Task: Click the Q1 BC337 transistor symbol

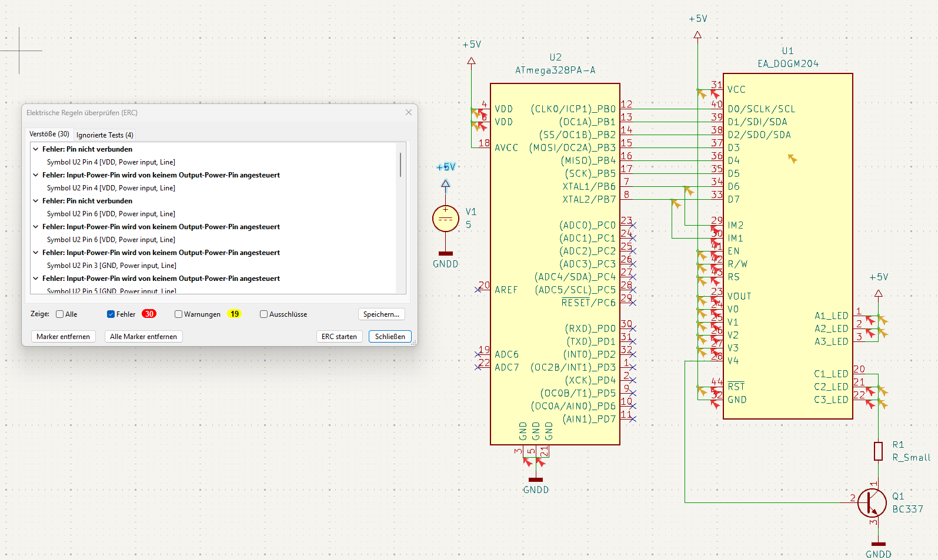Action: tap(871, 502)
